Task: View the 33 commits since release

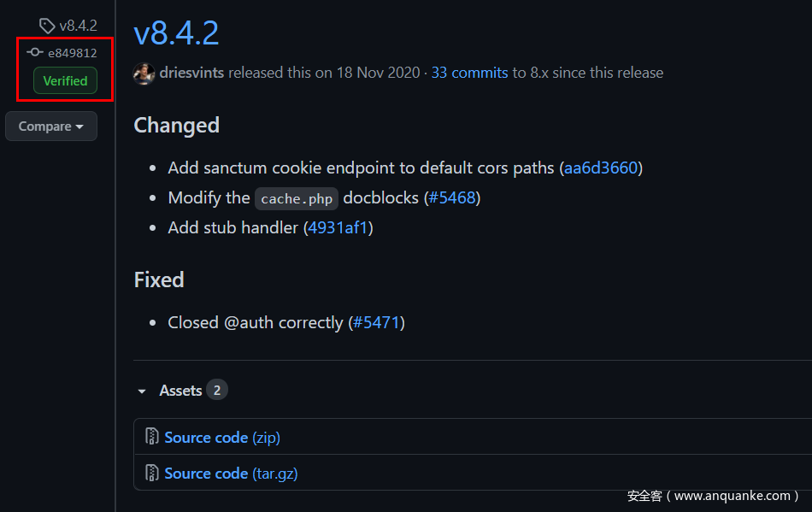Action: (469, 73)
